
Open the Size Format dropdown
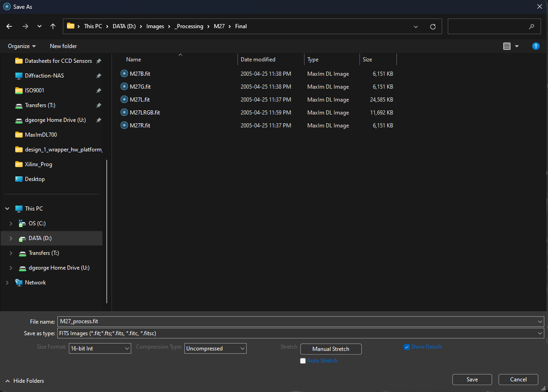point(99,349)
